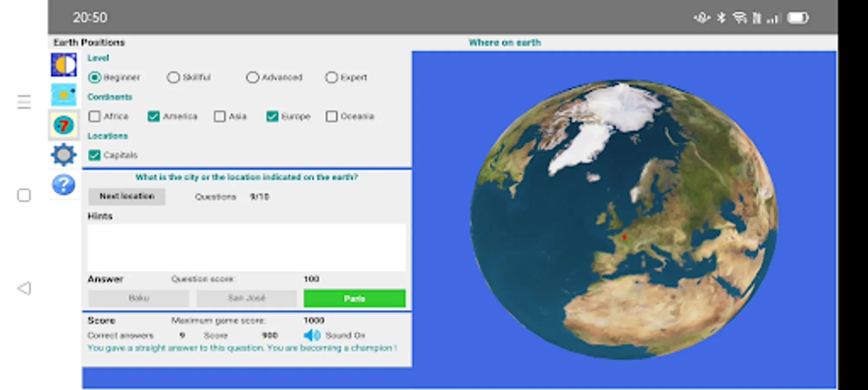Tap the Android home square icon
Screen dimensions: 868x390
click(x=24, y=195)
